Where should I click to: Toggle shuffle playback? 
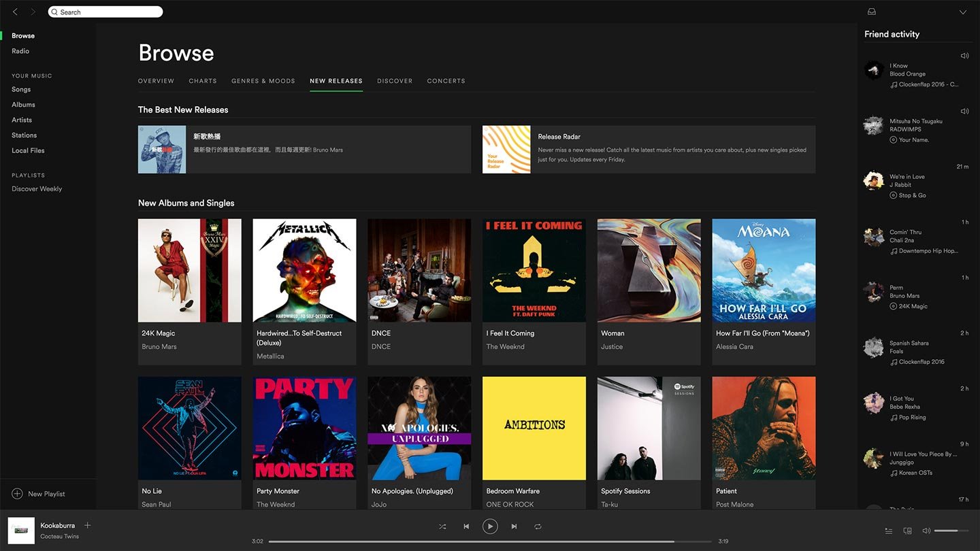[x=442, y=527]
